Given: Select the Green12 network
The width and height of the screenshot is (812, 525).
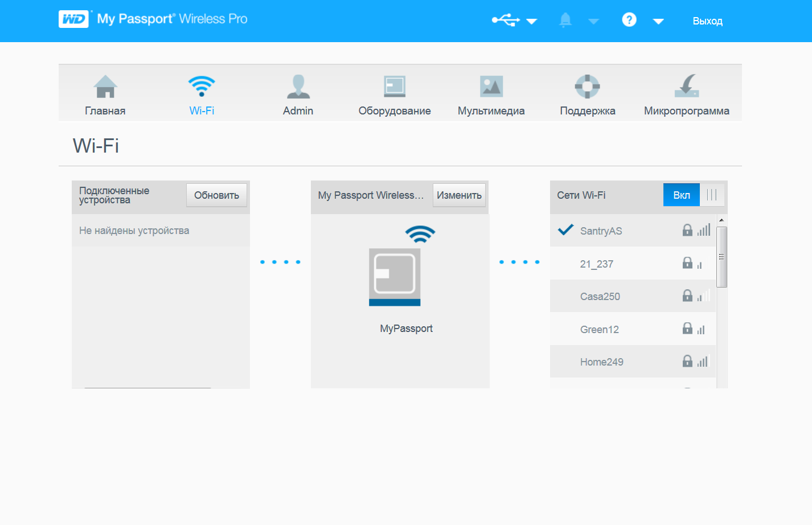Looking at the screenshot, I should coord(633,329).
